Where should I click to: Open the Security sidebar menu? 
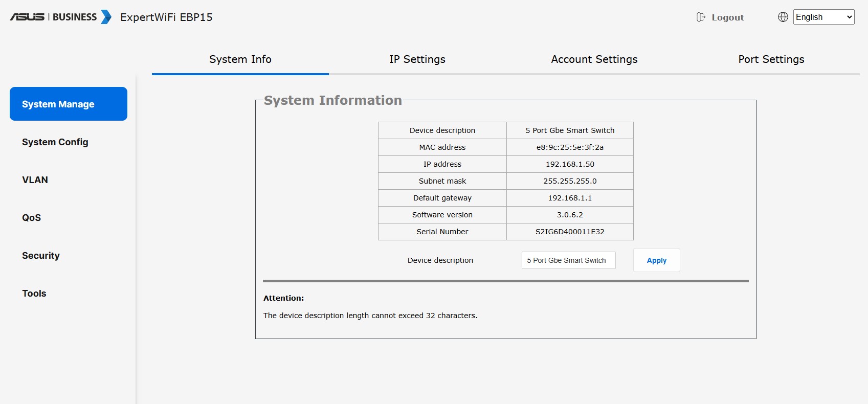[x=41, y=256]
